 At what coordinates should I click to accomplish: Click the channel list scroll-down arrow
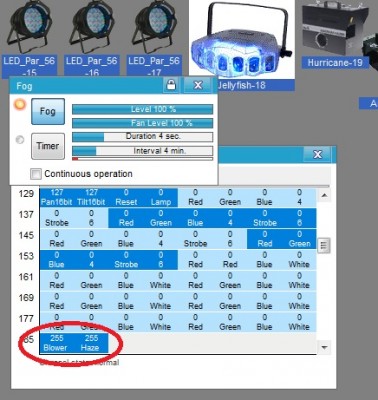[324, 347]
